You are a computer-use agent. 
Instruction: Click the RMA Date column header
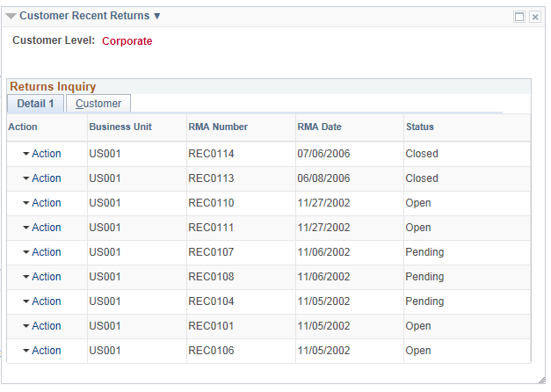tap(319, 127)
